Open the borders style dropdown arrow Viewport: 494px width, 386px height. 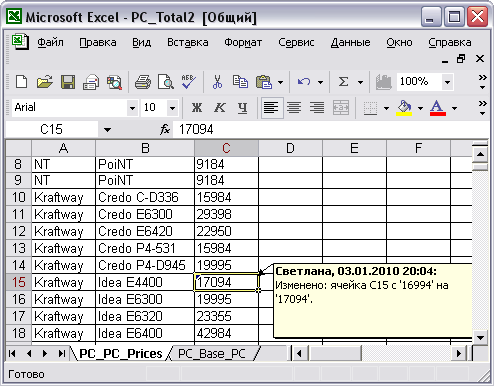pyautogui.click(x=386, y=108)
